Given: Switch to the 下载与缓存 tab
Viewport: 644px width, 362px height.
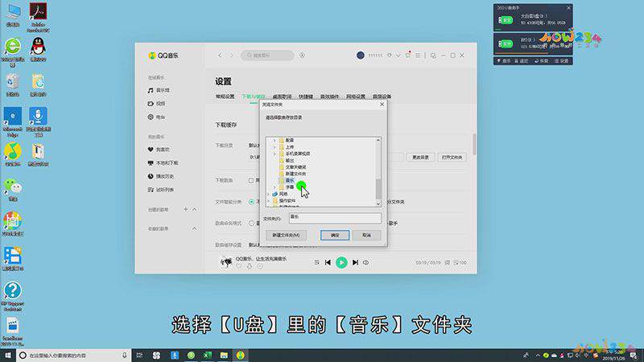Looking at the screenshot, I should [254, 97].
